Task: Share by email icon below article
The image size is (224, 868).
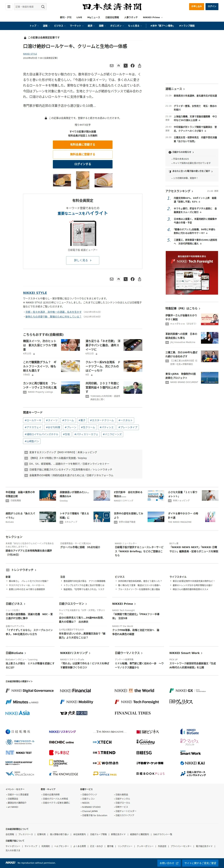Action: (111, 279)
